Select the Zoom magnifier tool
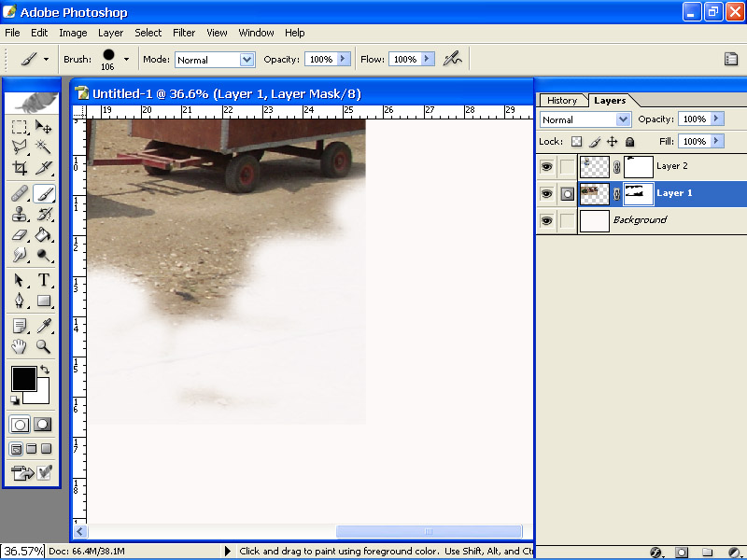 tap(44, 346)
